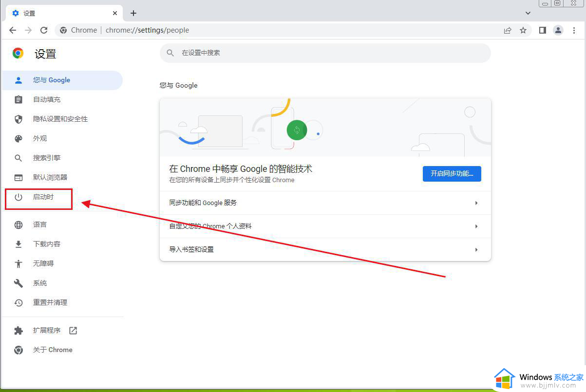The image size is (586, 392).
Task: Click the magnifier icon beside 搜索引擎
Action: pos(19,158)
